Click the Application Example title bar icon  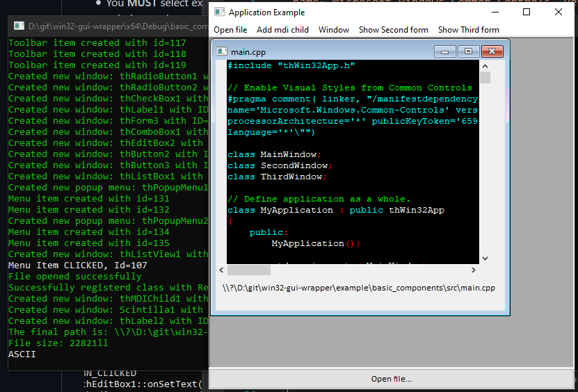click(x=219, y=13)
